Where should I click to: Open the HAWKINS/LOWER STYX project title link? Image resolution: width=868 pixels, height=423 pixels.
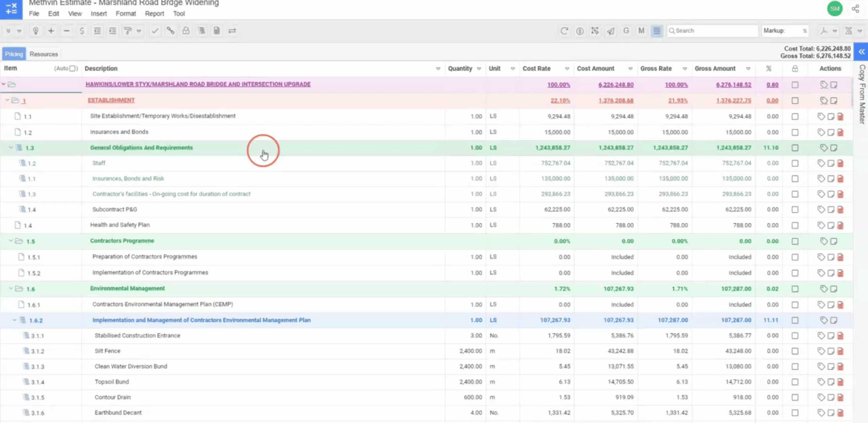click(198, 84)
